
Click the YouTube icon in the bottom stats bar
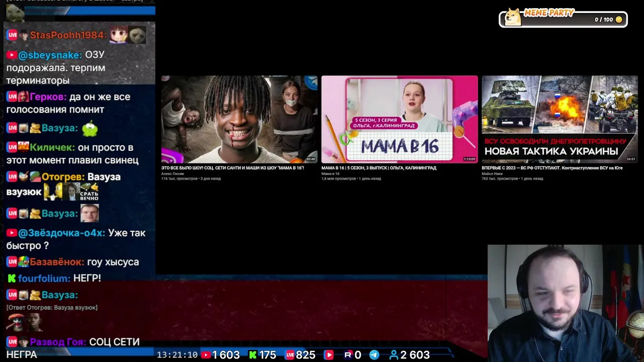(x=206, y=355)
